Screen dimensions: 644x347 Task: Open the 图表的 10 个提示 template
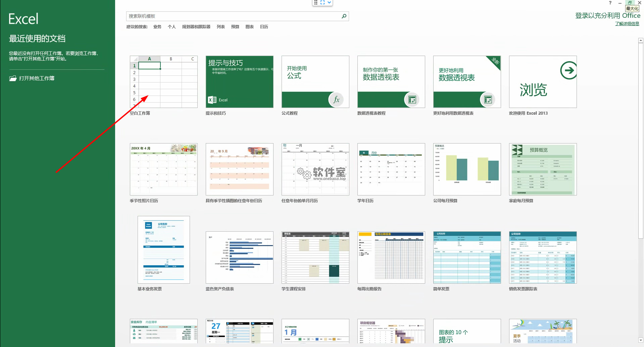(467, 331)
